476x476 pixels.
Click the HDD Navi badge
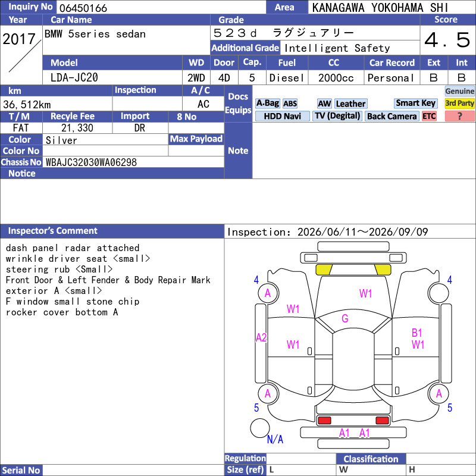tap(282, 116)
